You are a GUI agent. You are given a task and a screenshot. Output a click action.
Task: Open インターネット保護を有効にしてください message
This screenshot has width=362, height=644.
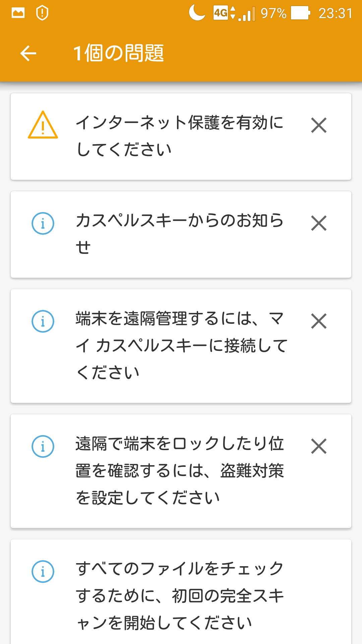pyautogui.click(x=180, y=136)
